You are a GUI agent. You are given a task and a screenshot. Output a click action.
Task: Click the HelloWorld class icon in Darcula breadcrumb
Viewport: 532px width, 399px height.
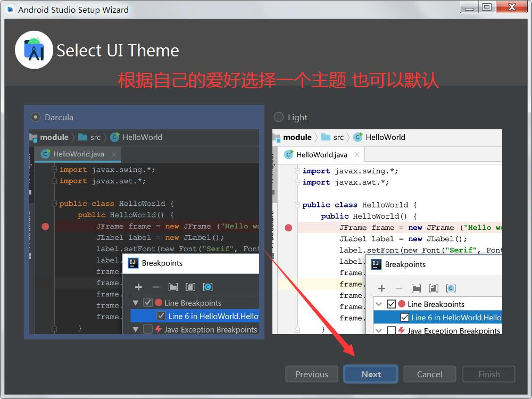[115, 137]
